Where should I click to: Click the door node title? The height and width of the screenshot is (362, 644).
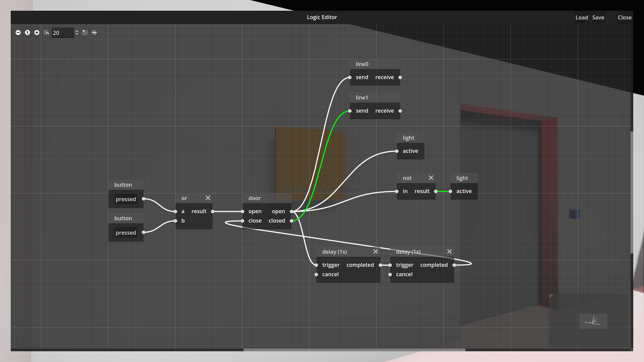tap(255, 198)
